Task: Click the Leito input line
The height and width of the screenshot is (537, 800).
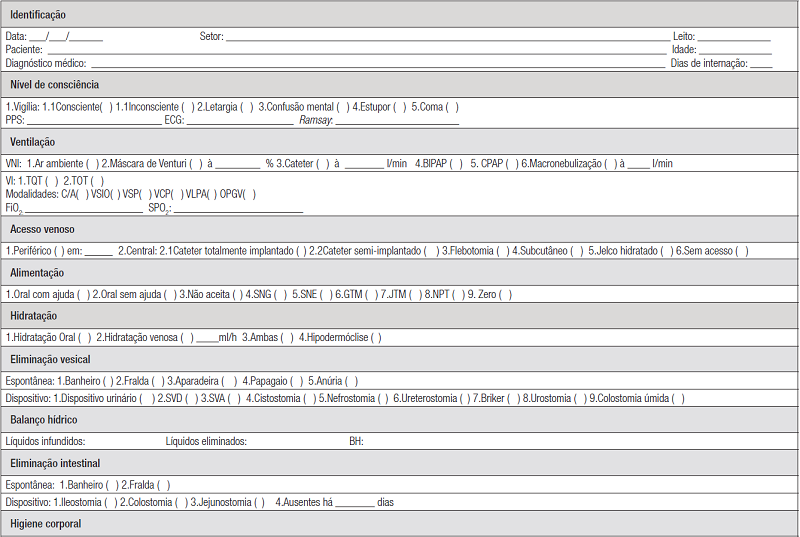Action: click(735, 36)
